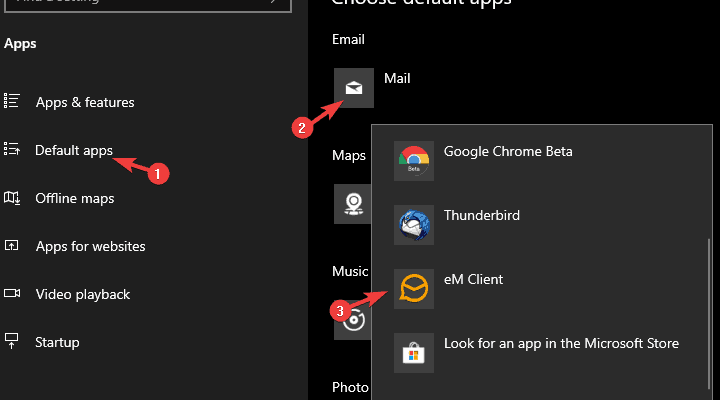Go to Apps for websites
The image size is (720, 400).
click(x=90, y=247)
